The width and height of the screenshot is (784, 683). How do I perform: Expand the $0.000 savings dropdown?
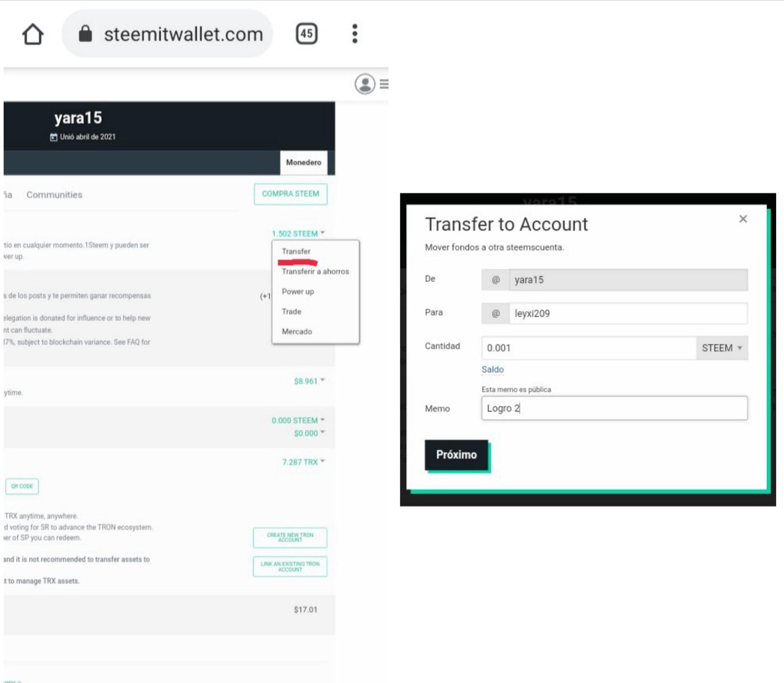[x=309, y=433]
